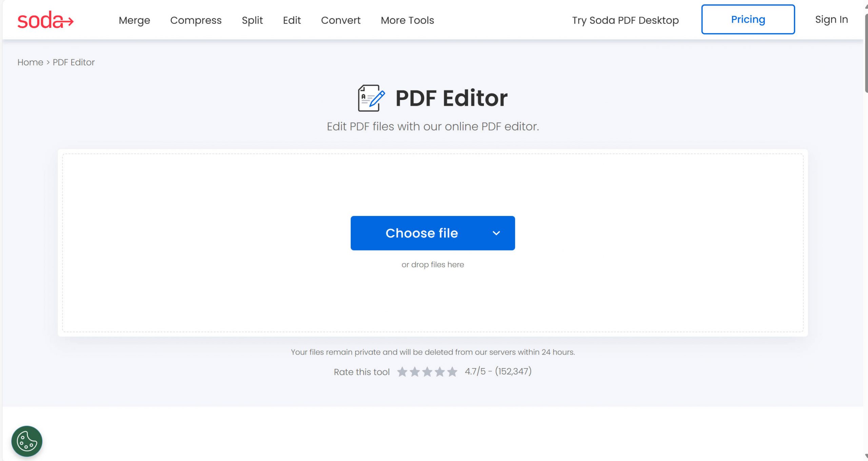Viewport: 868px width, 461px height.
Task: Open the Edit menu item
Action: point(292,20)
